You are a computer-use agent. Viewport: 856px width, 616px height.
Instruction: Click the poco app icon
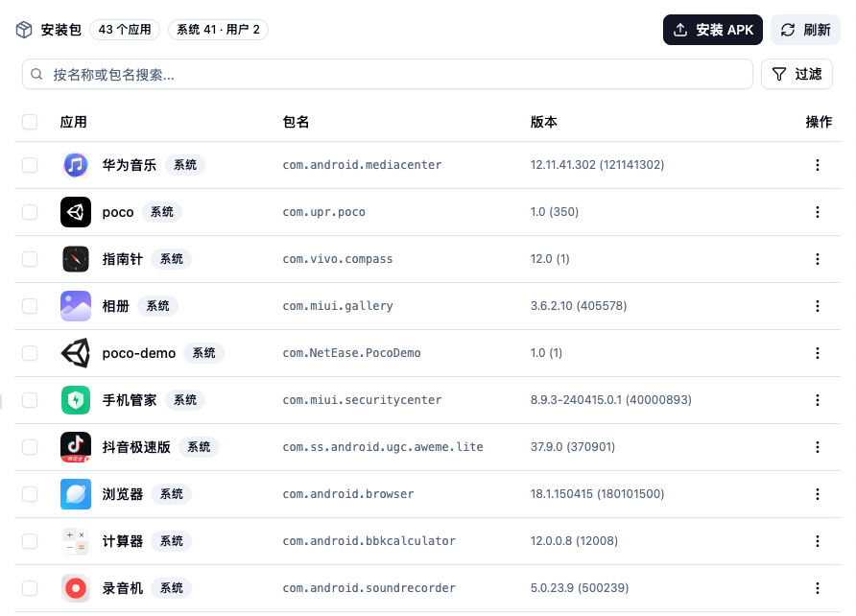75,211
